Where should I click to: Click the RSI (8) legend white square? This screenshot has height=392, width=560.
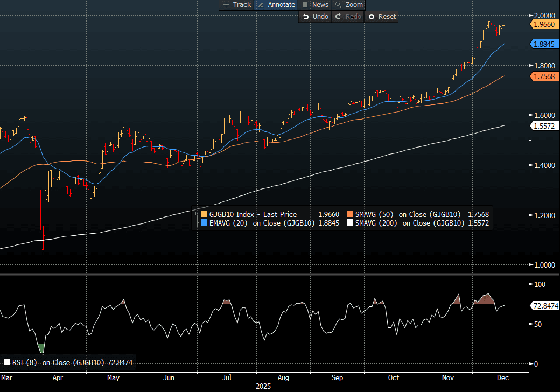pos(7,363)
